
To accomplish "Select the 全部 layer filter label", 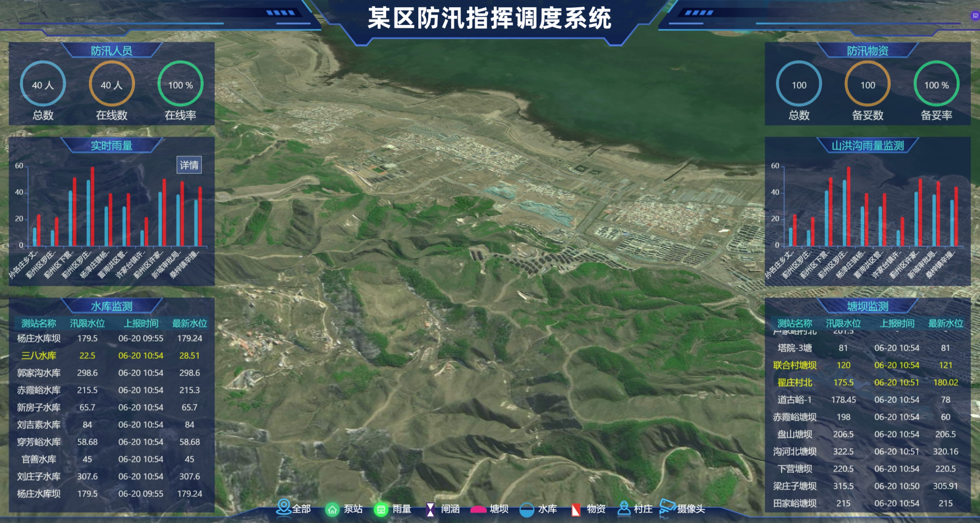I will 301,509.
